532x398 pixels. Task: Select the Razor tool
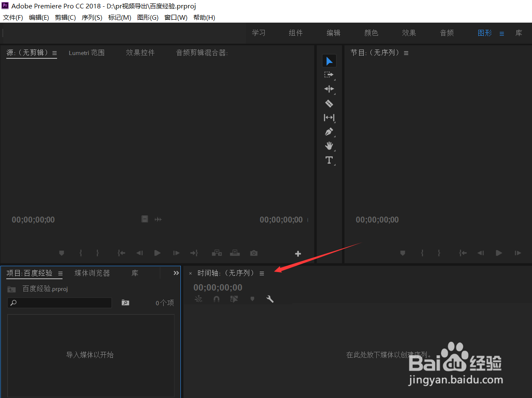329,103
